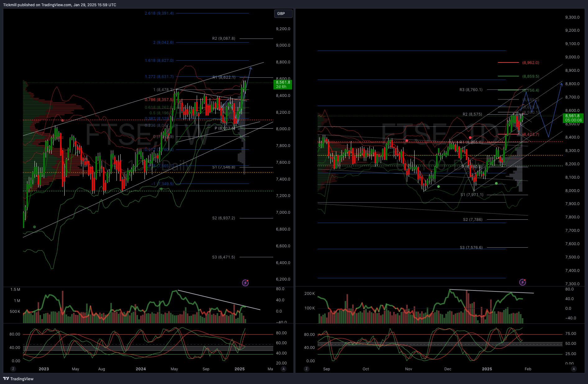The height and width of the screenshot is (384, 588).
Task: Click the 1.5 M volume scale label
Action: tap(15, 290)
